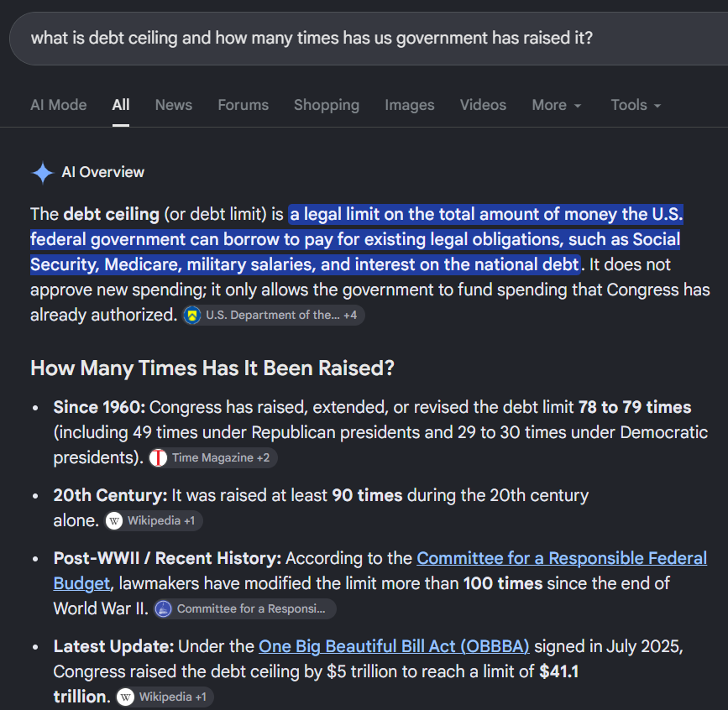Click the Wikipedia icon in the Latest Update bullet

click(x=125, y=697)
